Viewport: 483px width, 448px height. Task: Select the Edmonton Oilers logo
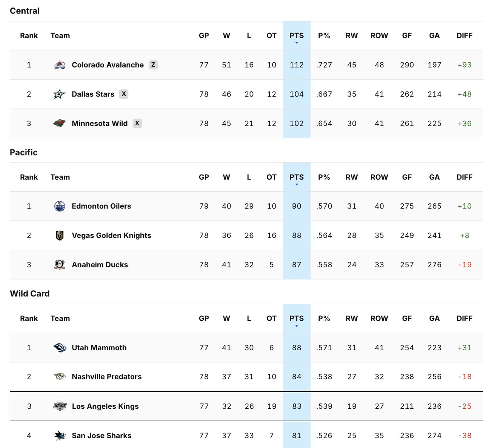(x=60, y=206)
